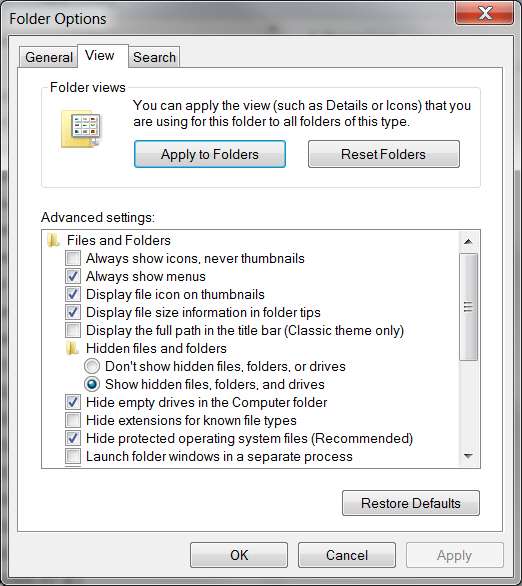This screenshot has width=522, height=586.
Task: Uncheck Always show menus
Action: click(73, 276)
